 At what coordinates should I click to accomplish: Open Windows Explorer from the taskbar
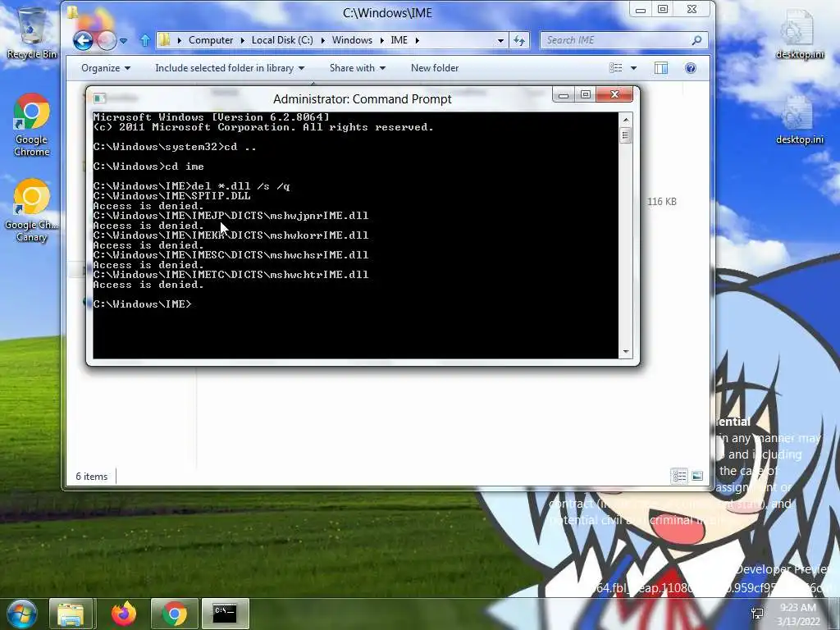71,614
